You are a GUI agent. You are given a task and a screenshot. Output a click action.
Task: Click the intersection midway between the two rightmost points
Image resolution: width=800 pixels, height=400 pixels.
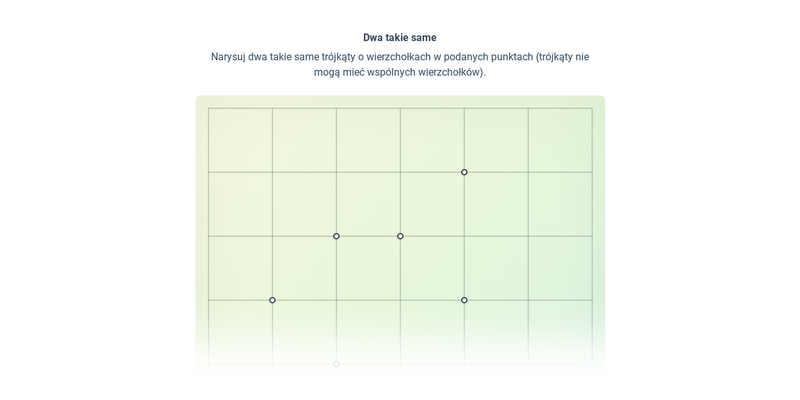(464, 236)
